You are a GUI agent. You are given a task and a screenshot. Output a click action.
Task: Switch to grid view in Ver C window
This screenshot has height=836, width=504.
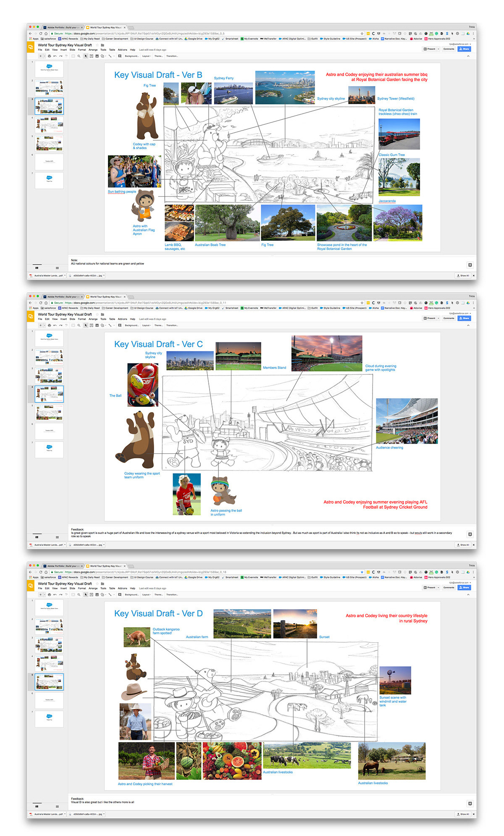[57, 537]
